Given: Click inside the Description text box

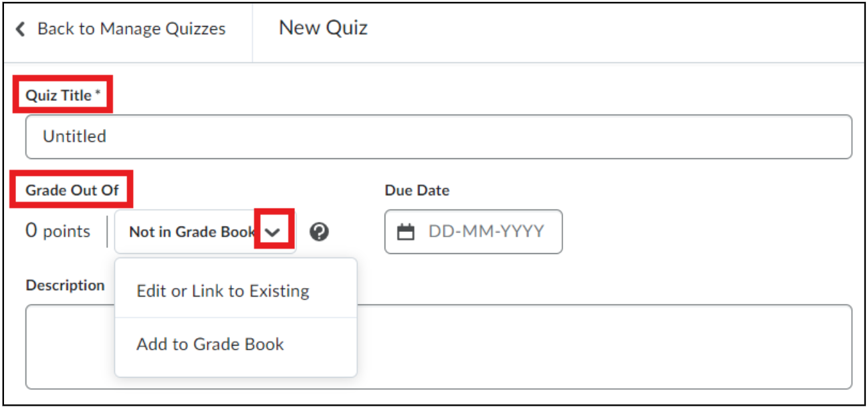Looking at the screenshot, I should pyautogui.click(x=439, y=347).
